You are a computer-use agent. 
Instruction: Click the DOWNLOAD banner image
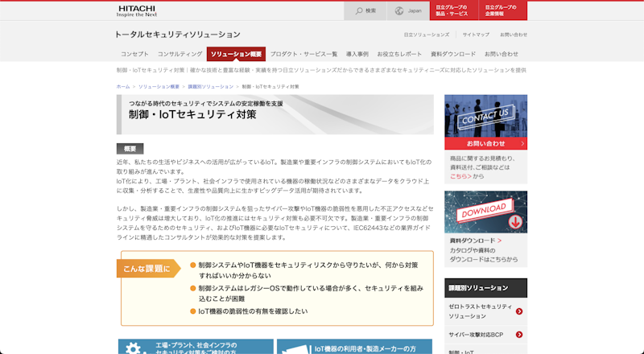click(485, 211)
